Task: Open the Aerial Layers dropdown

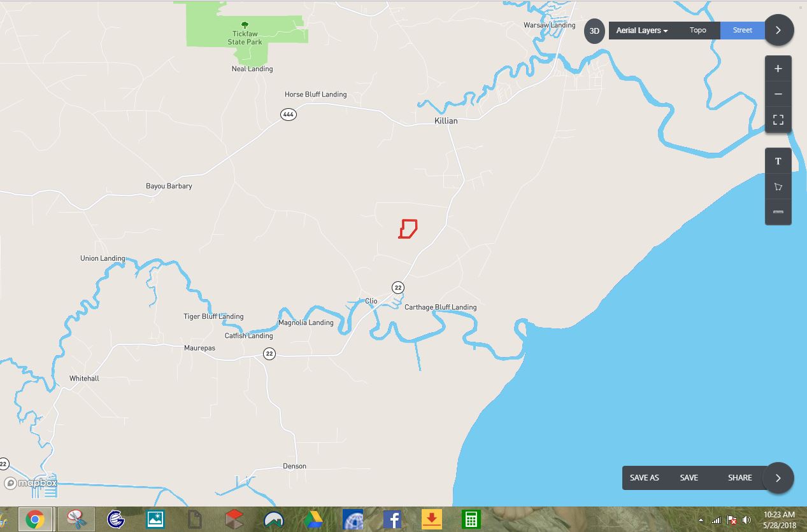Action: pyautogui.click(x=641, y=31)
